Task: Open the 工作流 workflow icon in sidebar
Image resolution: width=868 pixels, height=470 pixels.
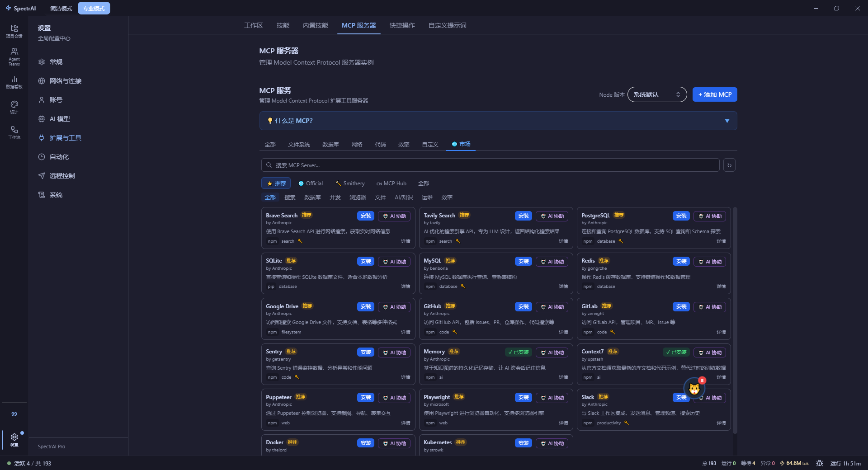Action: click(x=14, y=132)
